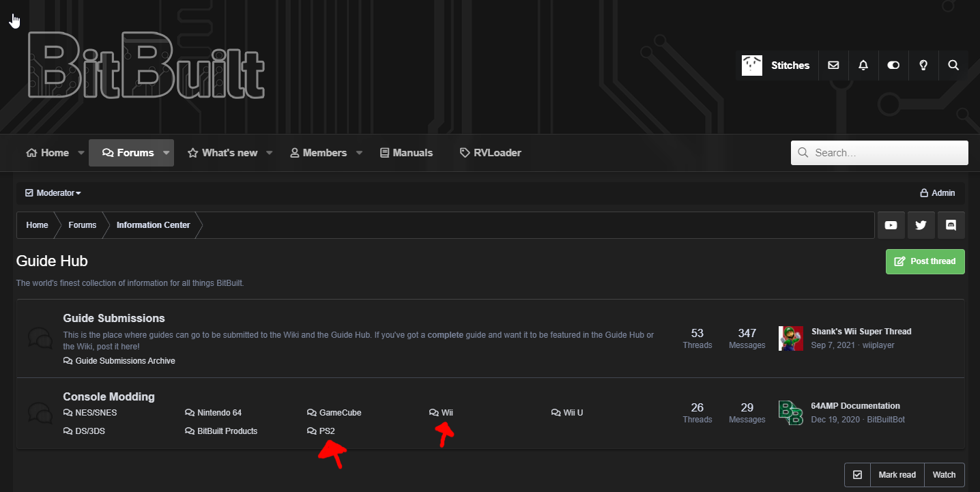Click the BitBuiltBot avatar
The image size is (980, 492).
click(791, 413)
